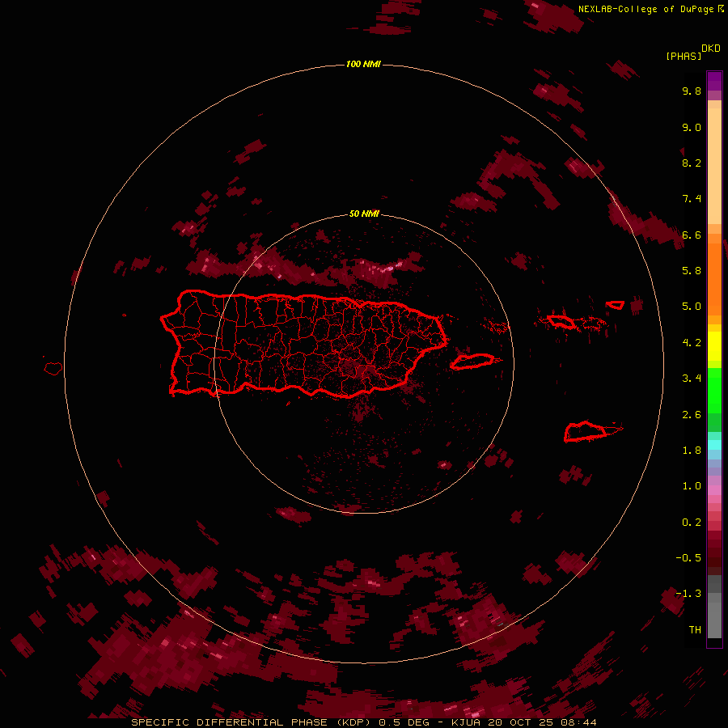The image size is (728, 728).
Task: Click the 9.0 value on color scale
Action: (692, 127)
